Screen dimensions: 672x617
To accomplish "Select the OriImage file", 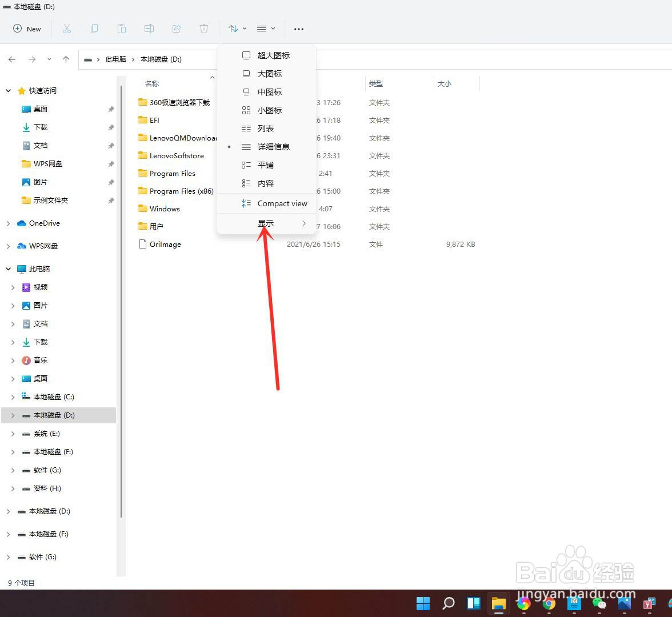I will 160,245.
